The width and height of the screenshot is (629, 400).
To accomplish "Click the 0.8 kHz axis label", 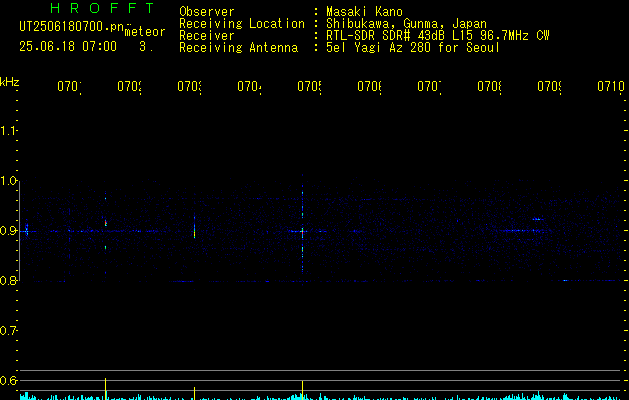I will click(x=8, y=280).
